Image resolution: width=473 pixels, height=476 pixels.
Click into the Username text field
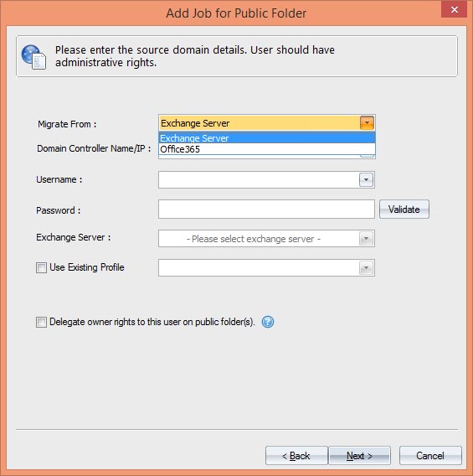[x=259, y=179]
